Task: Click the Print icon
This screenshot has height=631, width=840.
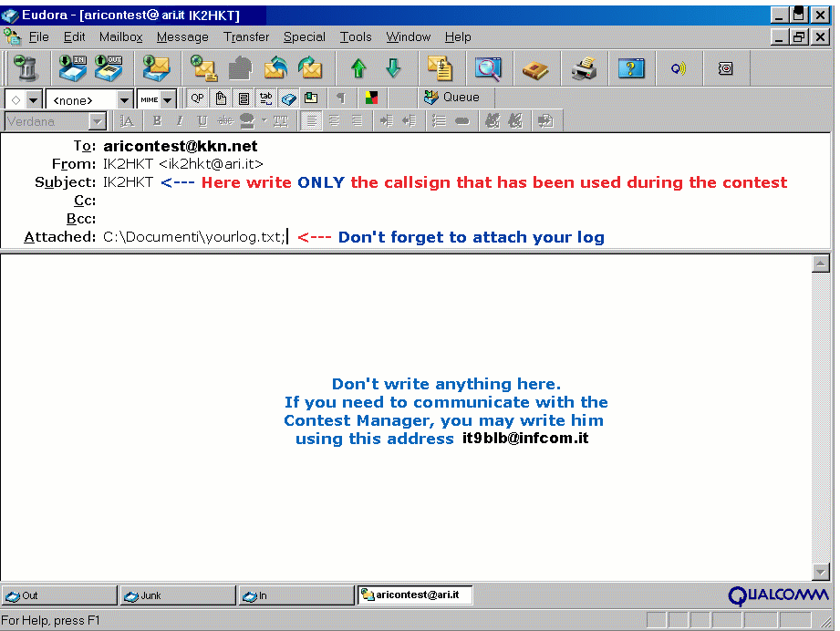Action: 584,68
